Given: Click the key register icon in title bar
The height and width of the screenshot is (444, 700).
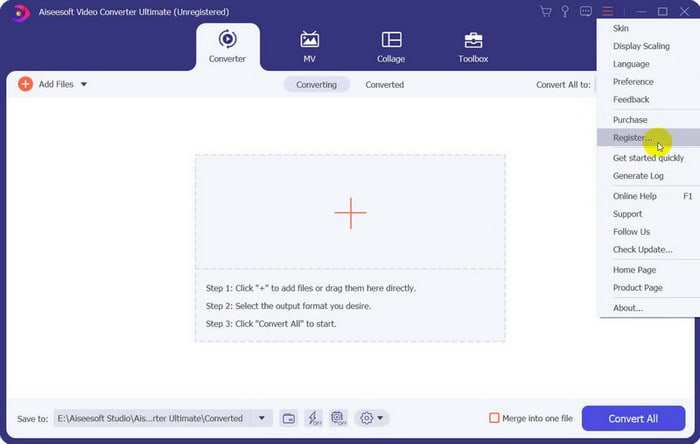Looking at the screenshot, I should point(565,11).
